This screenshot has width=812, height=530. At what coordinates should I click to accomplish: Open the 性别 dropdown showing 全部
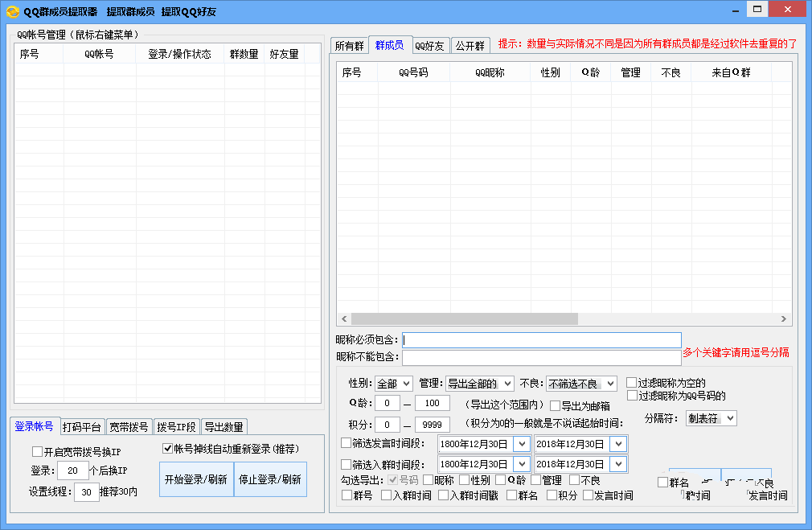(394, 384)
